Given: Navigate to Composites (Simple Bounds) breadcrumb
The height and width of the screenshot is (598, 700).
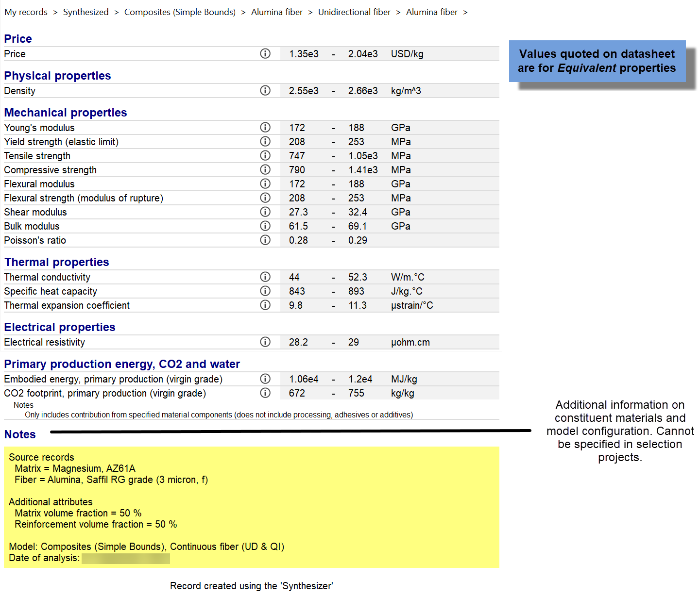Looking at the screenshot, I should tap(180, 12).
